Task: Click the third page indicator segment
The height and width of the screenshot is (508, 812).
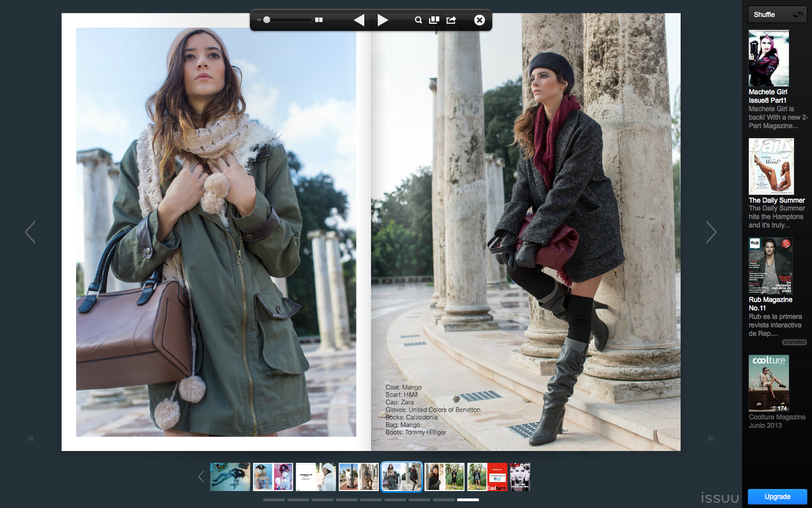Action: click(x=323, y=500)
